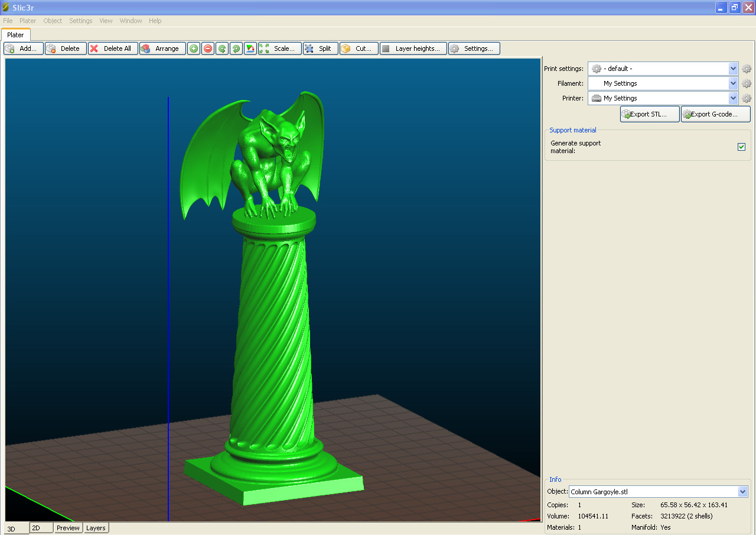
Task: Switch to the Preview tab
Action: [67, 527]
